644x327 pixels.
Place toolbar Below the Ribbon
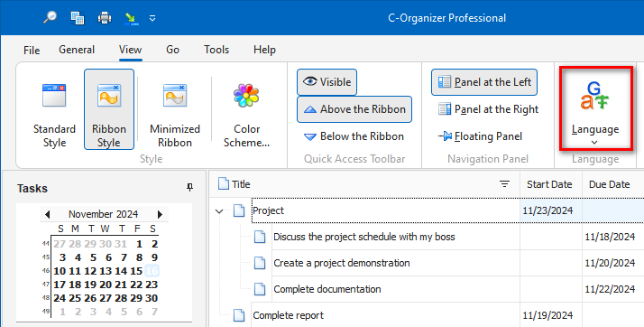click(x=354, y=136)
